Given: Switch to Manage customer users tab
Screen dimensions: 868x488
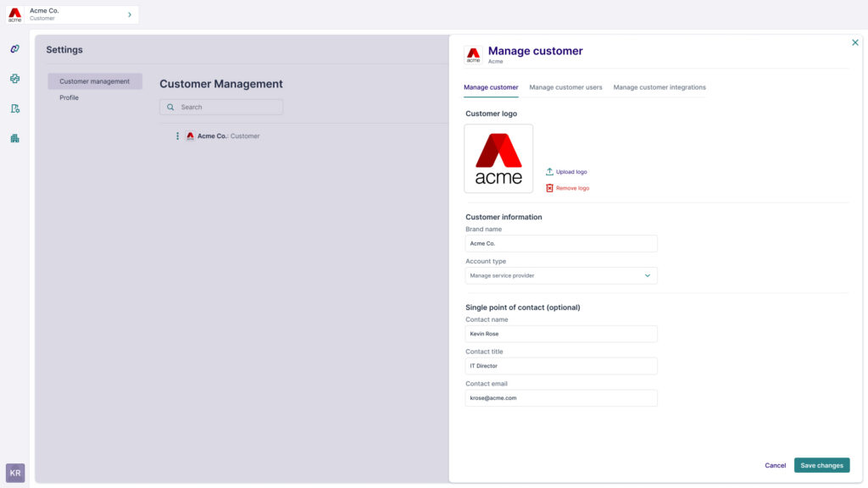Looking at the screenshot, I should 565,87.
